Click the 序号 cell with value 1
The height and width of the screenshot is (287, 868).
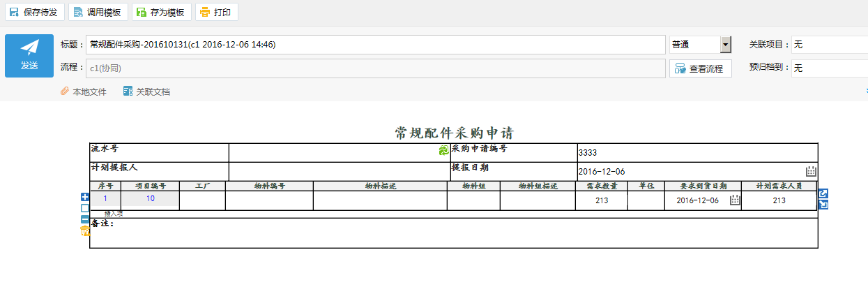coord(106,199)
